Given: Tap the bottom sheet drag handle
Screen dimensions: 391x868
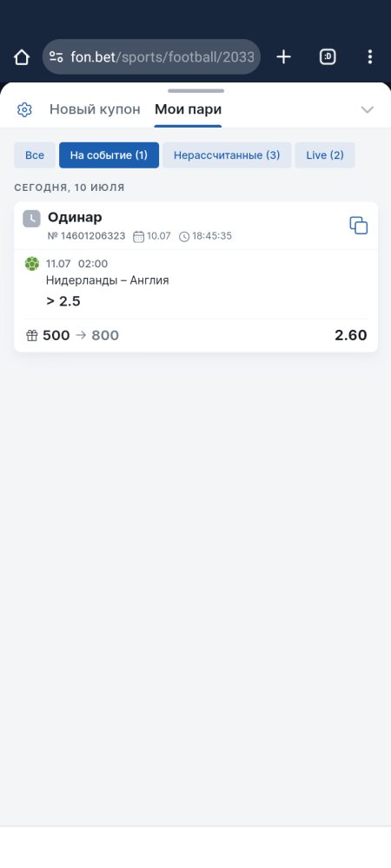Looking at the screenshot, I should (196, 91).
